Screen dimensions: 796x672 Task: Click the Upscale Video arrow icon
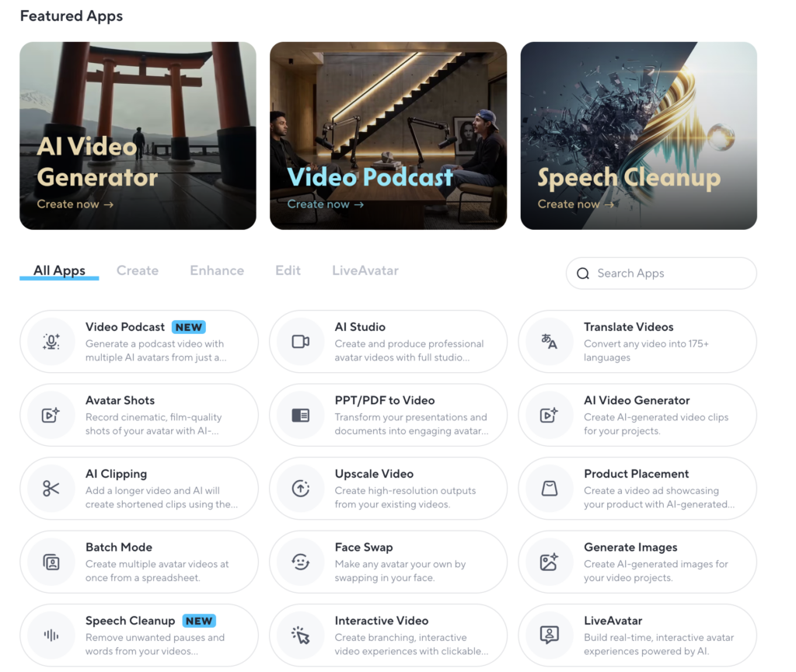(301, 489)
